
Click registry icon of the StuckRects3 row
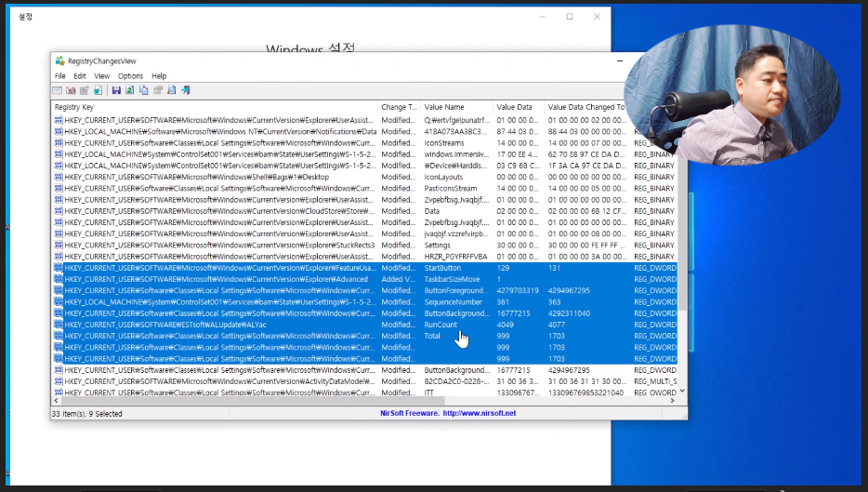coord(59,245)
